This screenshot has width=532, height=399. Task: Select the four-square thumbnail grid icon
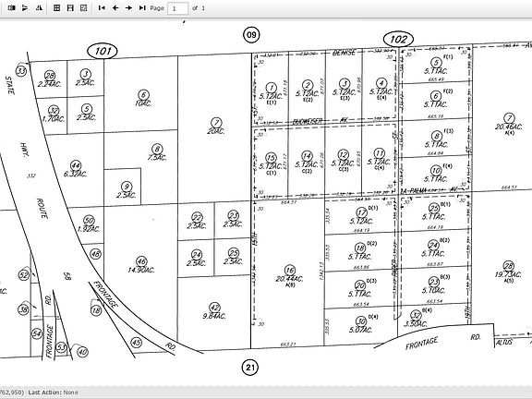(x=57, y=7)
